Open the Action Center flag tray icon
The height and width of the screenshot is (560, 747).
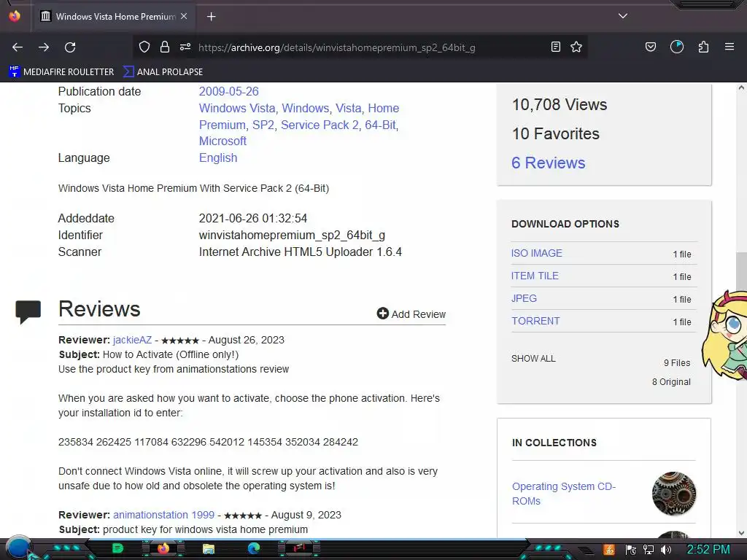[631, 550]
